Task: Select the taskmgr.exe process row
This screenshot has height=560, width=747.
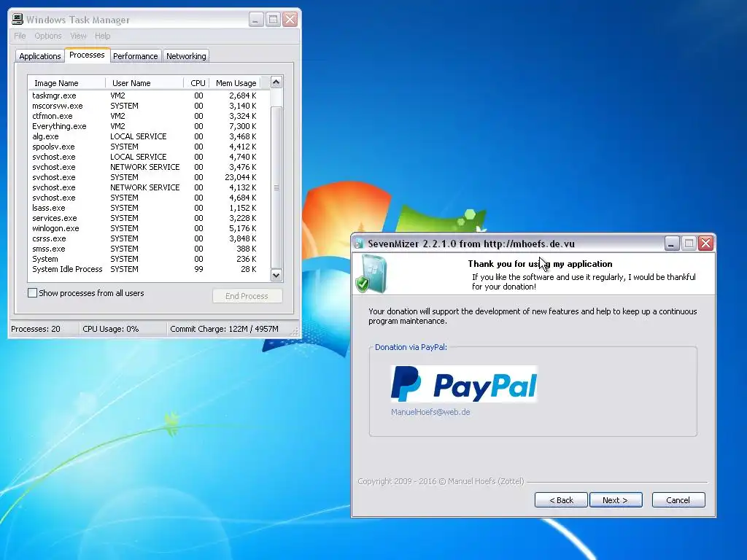Action: [x=149, y=96]
